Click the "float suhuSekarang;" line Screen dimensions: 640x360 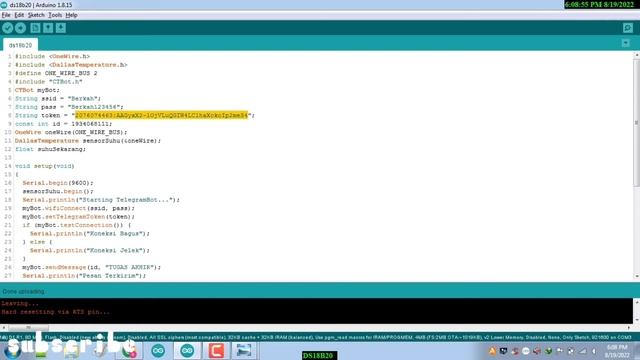pos(50,149)
